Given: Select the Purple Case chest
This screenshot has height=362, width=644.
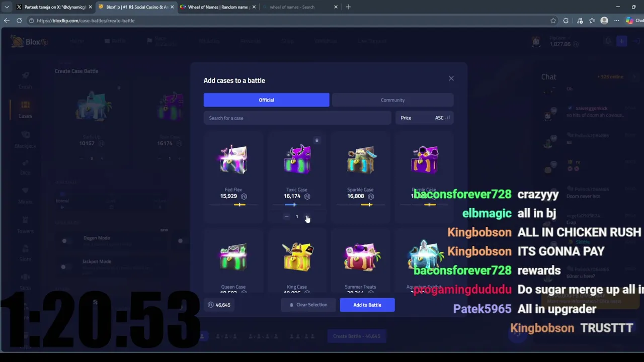Looking at the screenshot, I should 424,160.
